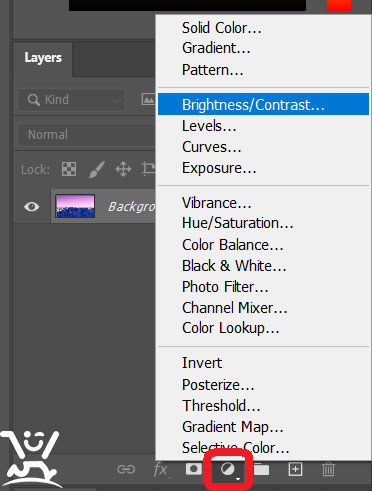The width and height of the screenshot is (372, 491).
Task: Choose Solid Color fill layer
Action: 263,28
